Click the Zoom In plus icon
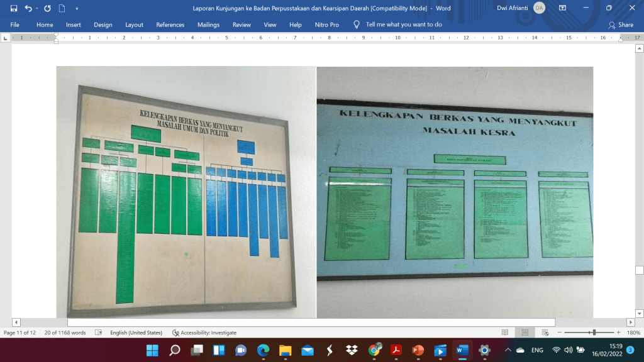Viewport: 644px width, 362px height. 618,332
